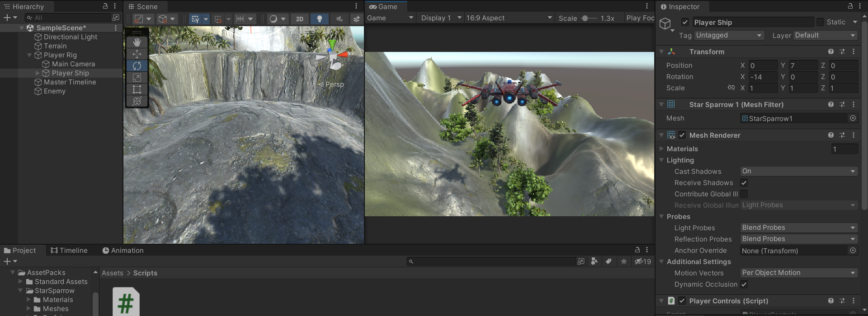This screenshot has height=316, width=868.
Task: Click the Project favorites star icon
Action: tap(624, 261)
